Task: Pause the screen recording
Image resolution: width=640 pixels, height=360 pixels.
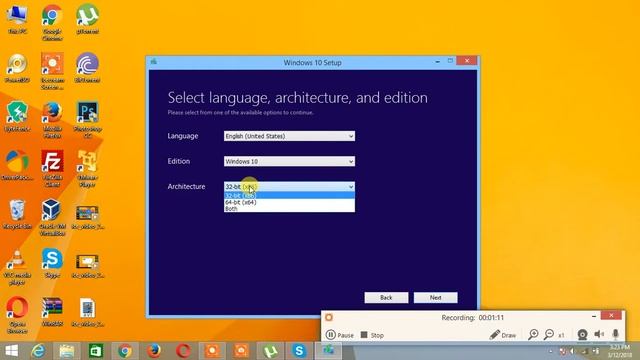Action: click(340, 335)
